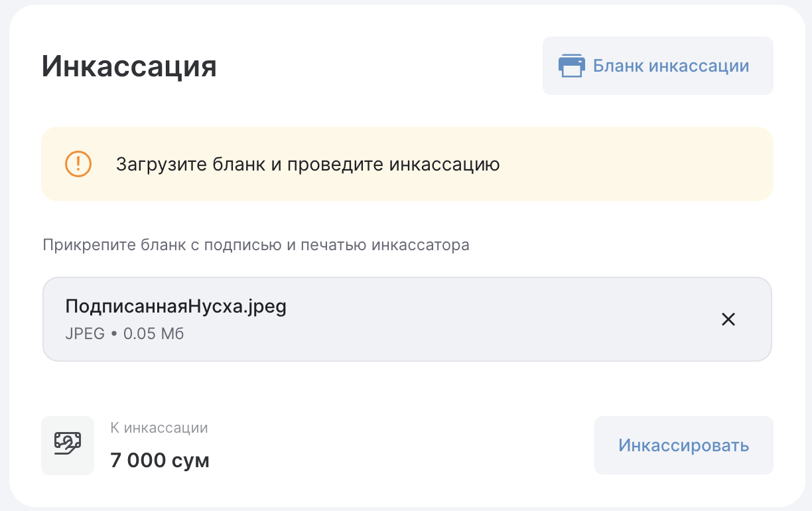Select the ПодписаннаяНусха.jpeg file name
The width and height of the screenshot is (812, 511).
(175, 307)
